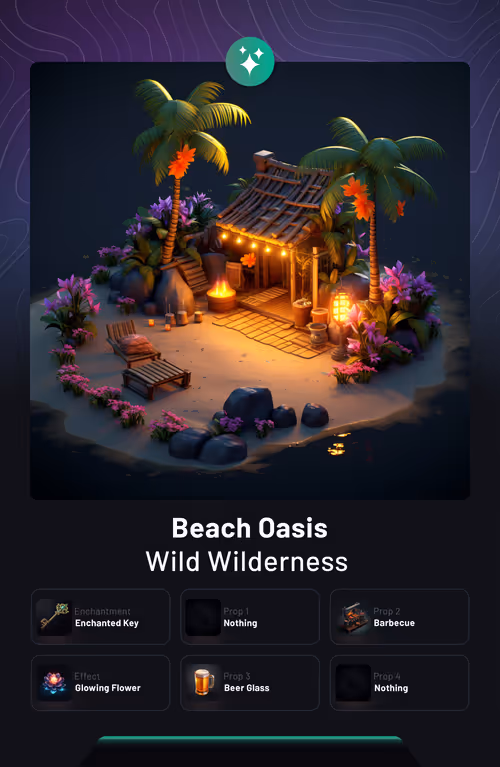Select the Beer Glass icon
This screenshot has height=767, width=500.
click(204, 682)
